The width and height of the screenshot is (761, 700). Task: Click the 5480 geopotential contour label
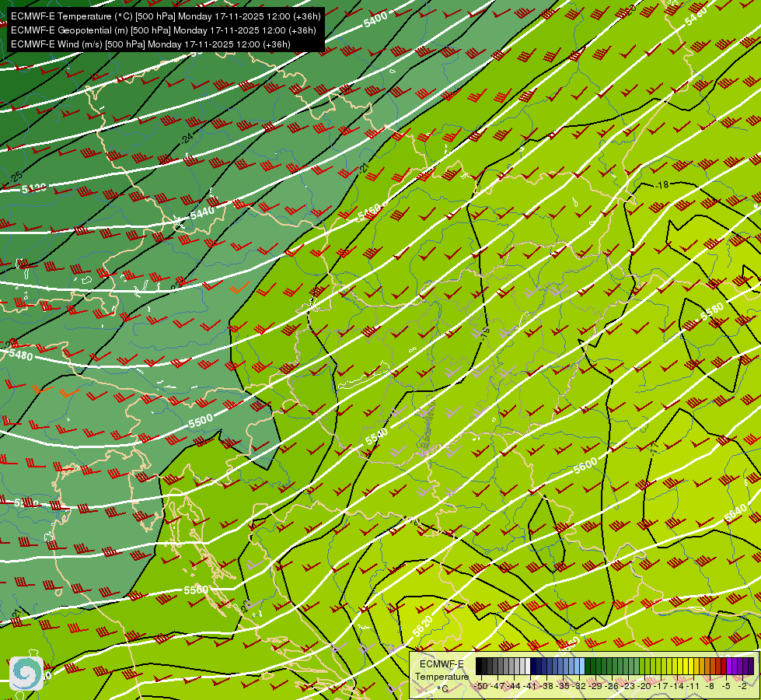point(21,355)
